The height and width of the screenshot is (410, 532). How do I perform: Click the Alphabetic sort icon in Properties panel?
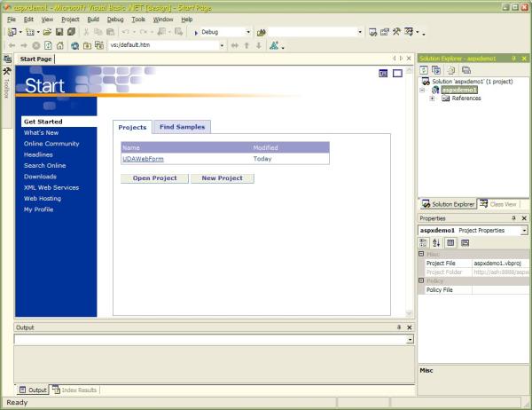[436, 242]
